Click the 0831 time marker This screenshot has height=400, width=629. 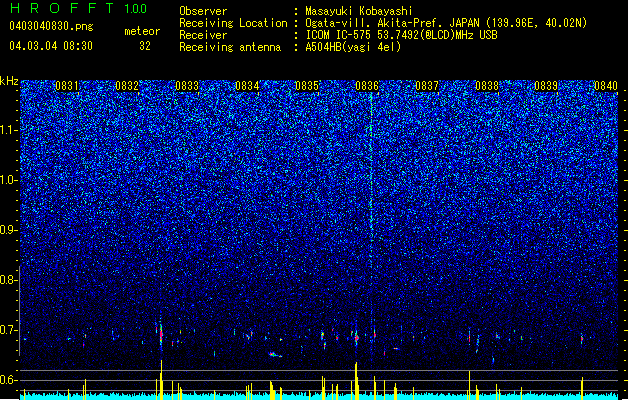tap(67, 86)
